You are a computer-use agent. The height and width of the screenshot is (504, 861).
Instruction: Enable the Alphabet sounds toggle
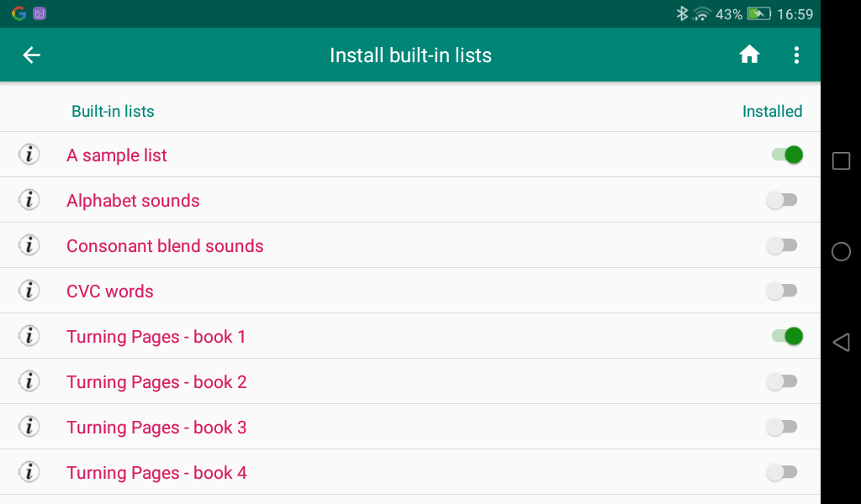click(x=782, y=200)
